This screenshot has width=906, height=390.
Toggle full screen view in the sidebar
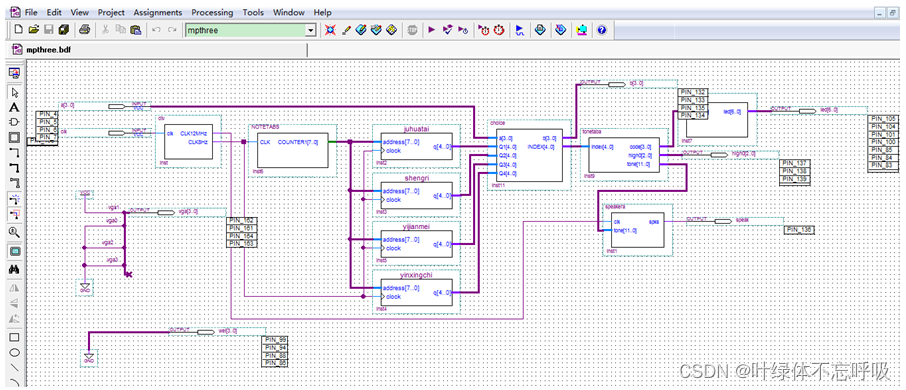pyautogui.click(x=15, y=251)
